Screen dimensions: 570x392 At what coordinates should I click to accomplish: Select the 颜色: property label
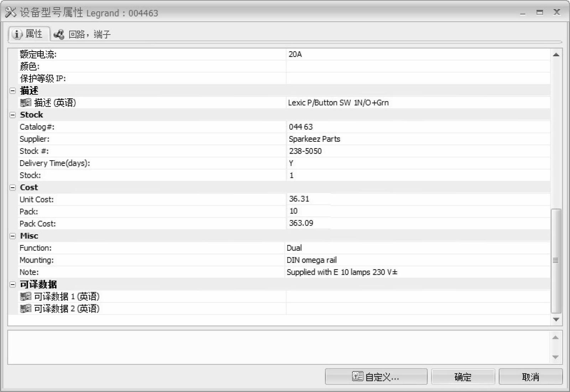(x=30, y=67)
